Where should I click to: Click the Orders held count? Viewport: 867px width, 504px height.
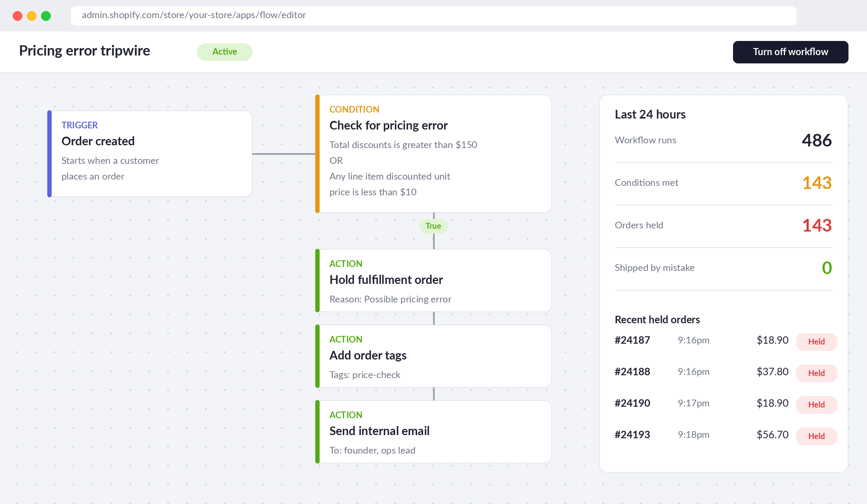817,226
